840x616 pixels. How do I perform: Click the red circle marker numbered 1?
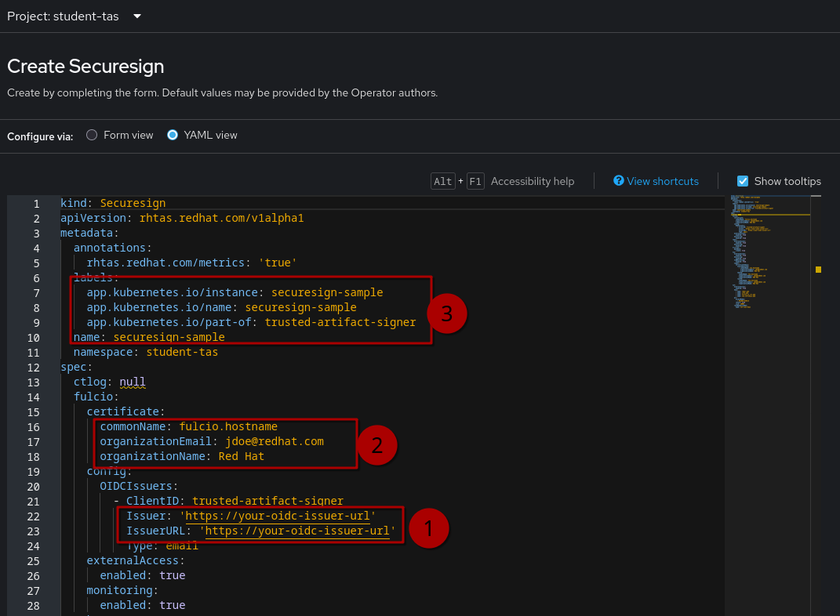click(427, 527)
